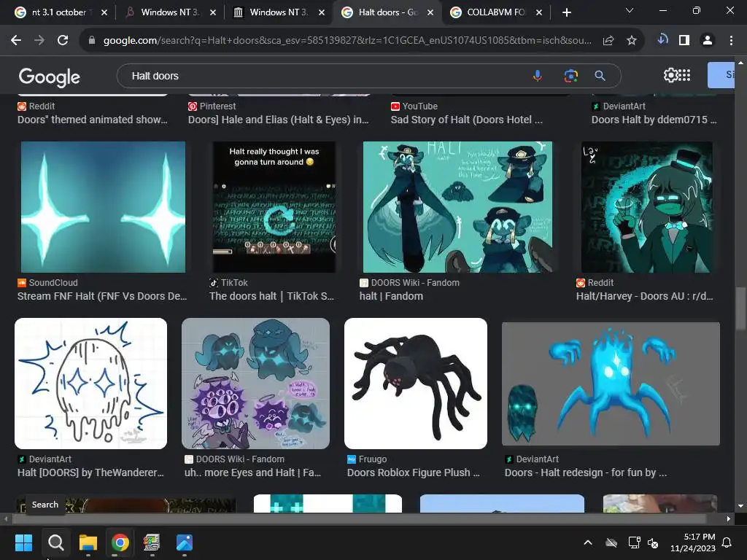The height and width of the screenshot is (560, 747).
Task: Open File Explorer from taskbar
Action: coord(88,542)
